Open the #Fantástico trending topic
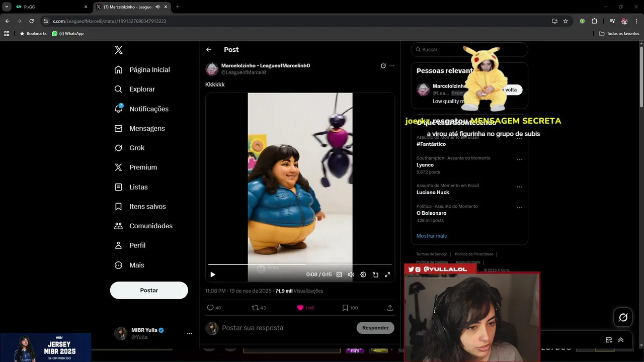This screenshot has width=644, height=362. [431, 144]
